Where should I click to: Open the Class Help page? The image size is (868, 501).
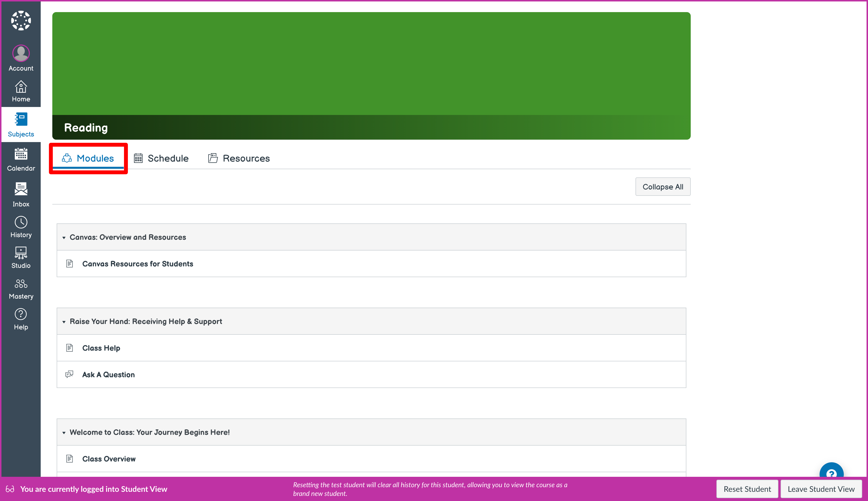tap(101, 348)
